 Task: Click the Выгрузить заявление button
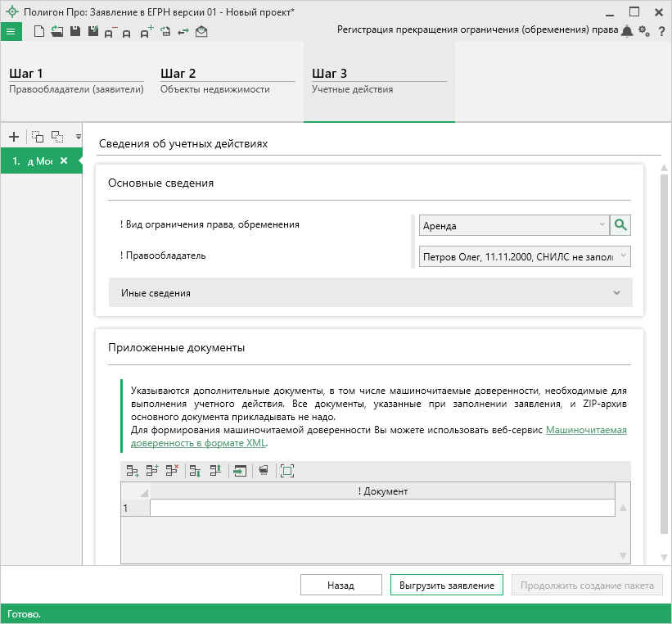(x=446, y=585)
